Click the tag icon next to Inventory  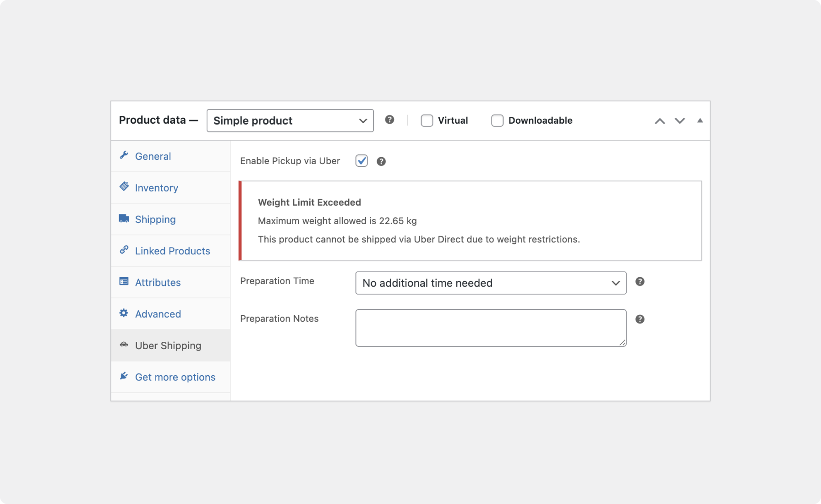[124, 186]
